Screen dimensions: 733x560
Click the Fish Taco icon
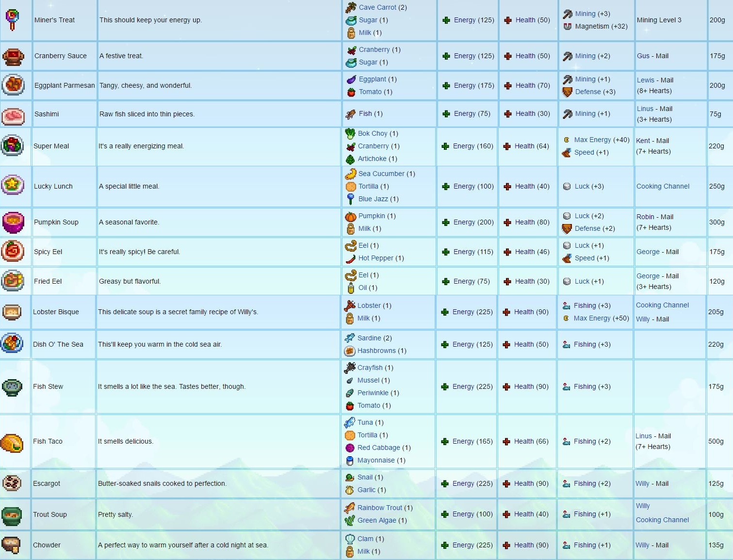(12, 443)
